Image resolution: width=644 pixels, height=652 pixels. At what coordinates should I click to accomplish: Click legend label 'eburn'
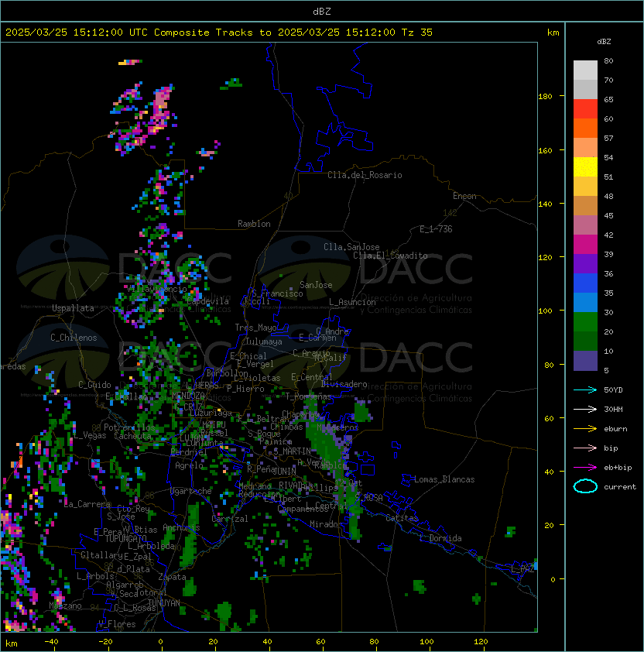pyautogui.click(x=615, y=429)
